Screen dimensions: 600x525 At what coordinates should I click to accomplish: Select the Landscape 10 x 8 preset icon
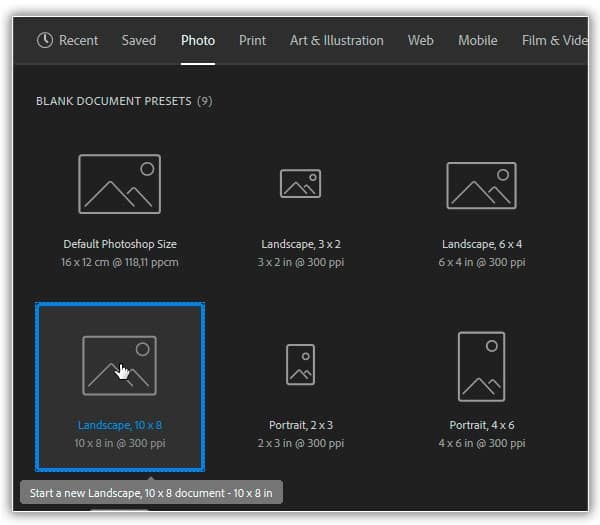point(119,365)
